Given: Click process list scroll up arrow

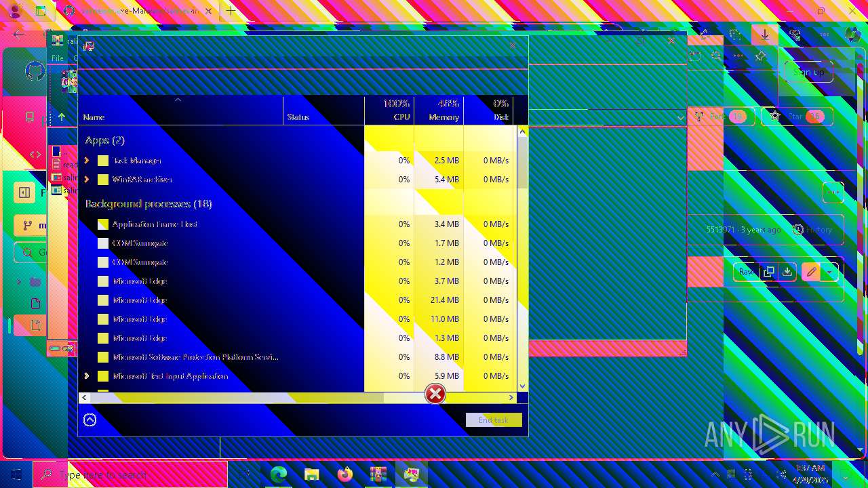Looking at the screenshot, I should point(522,131).
